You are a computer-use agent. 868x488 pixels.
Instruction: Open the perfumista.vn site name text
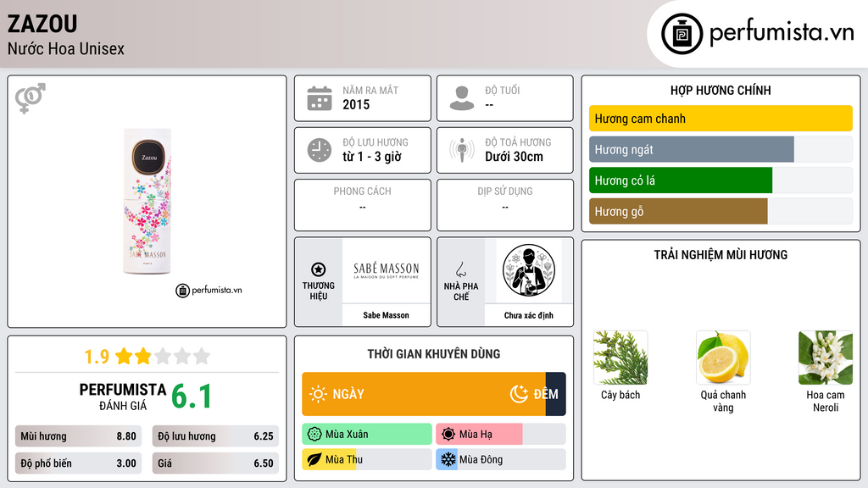pos(782,32)
